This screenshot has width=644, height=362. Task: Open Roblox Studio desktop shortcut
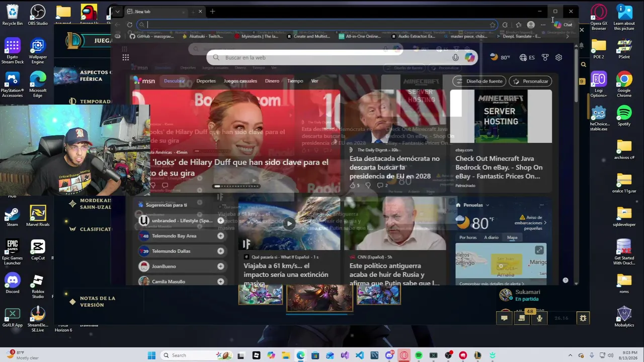coord(38,287)
